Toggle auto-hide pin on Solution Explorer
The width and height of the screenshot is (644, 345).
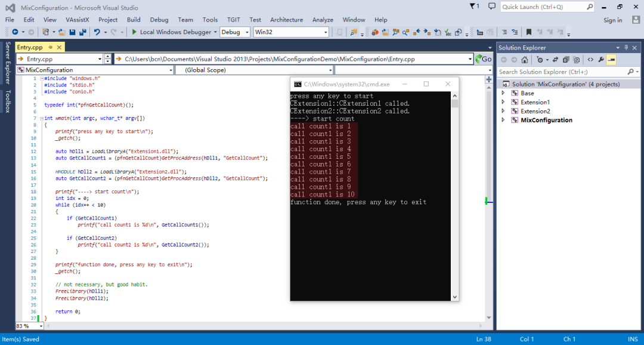click(626, 48)
